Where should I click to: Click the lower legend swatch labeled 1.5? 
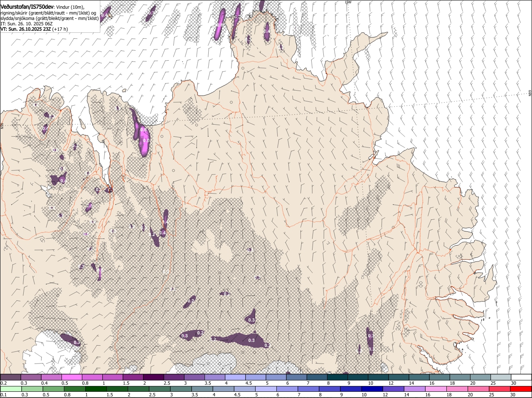tap(117, 389)
